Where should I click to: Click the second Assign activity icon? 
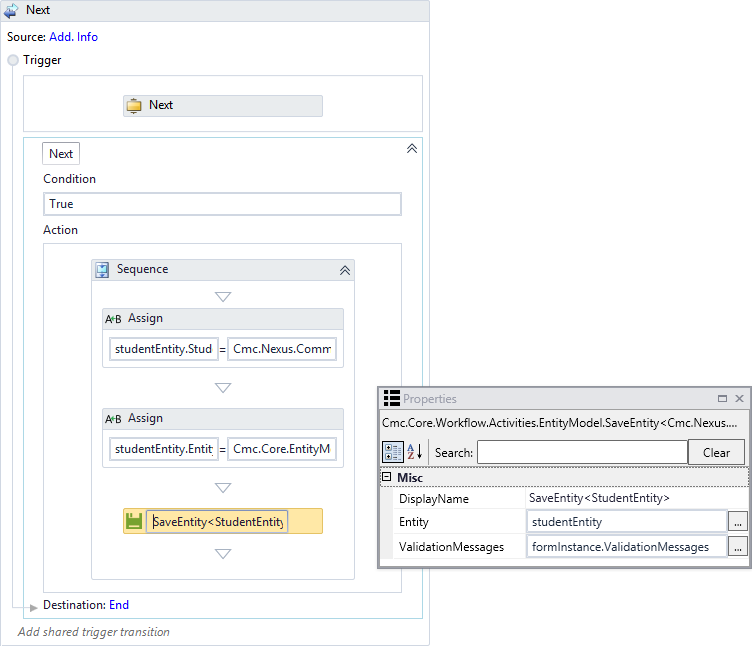[x=113, y=419]
